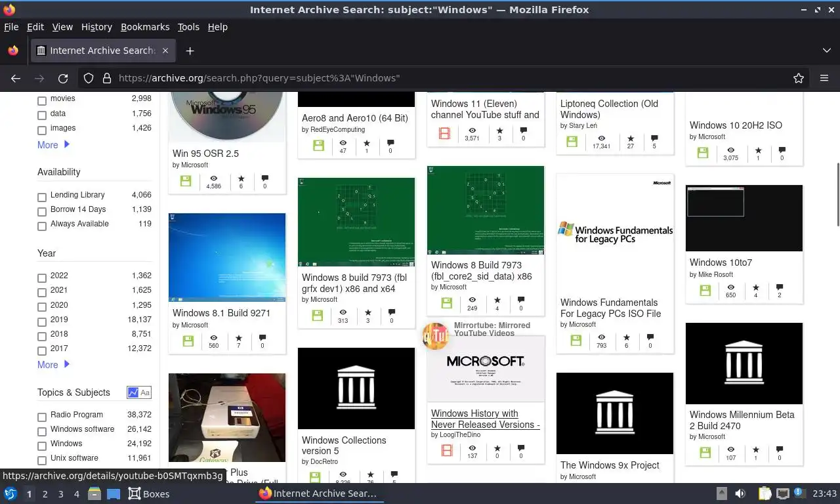The width and height of the screenshot is (840, 504).
Task: Go back with the back arrow
Action: [x=16, y=78]
